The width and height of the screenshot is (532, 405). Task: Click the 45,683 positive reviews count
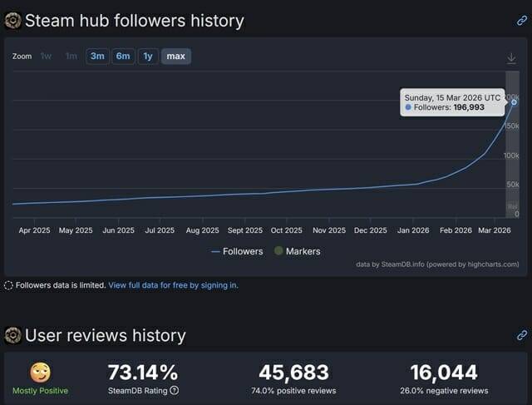[x=293, y=372]
